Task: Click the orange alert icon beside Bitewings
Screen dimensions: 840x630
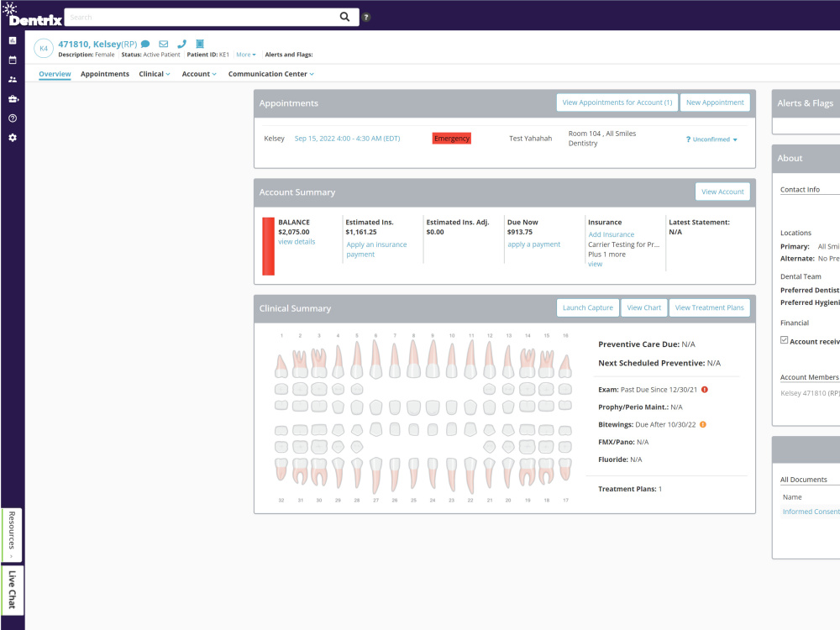Action: 703,424
